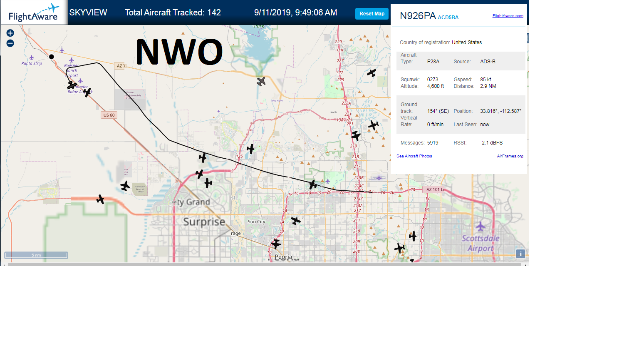
Task: Click the Total Aircraft Tracked: 142 text
Action: [x=173, y=12]
